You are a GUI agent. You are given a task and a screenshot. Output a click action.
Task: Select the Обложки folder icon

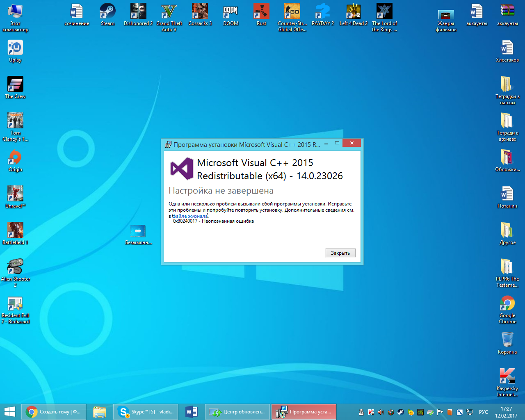[x=507, y=161]
